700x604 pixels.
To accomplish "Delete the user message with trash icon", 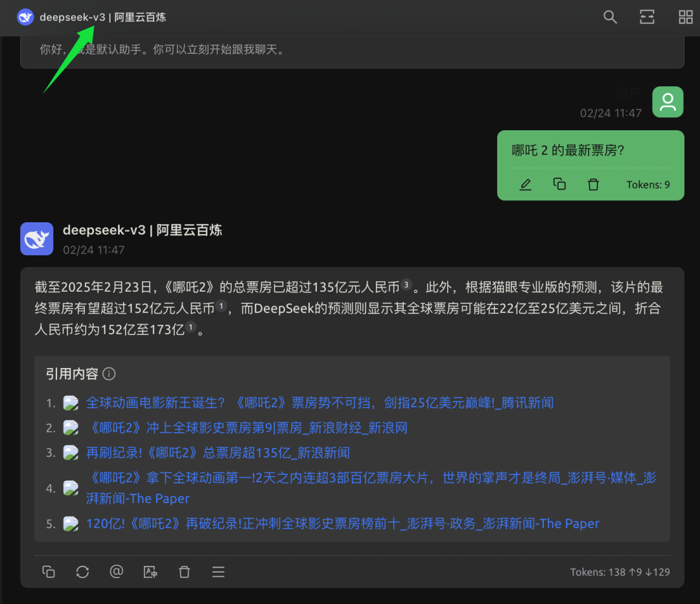I will [593, 184].
